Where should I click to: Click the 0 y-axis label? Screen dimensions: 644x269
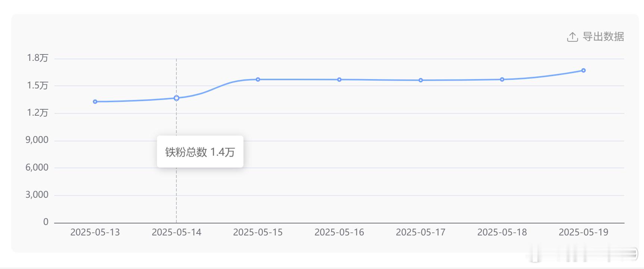point(46,222)
